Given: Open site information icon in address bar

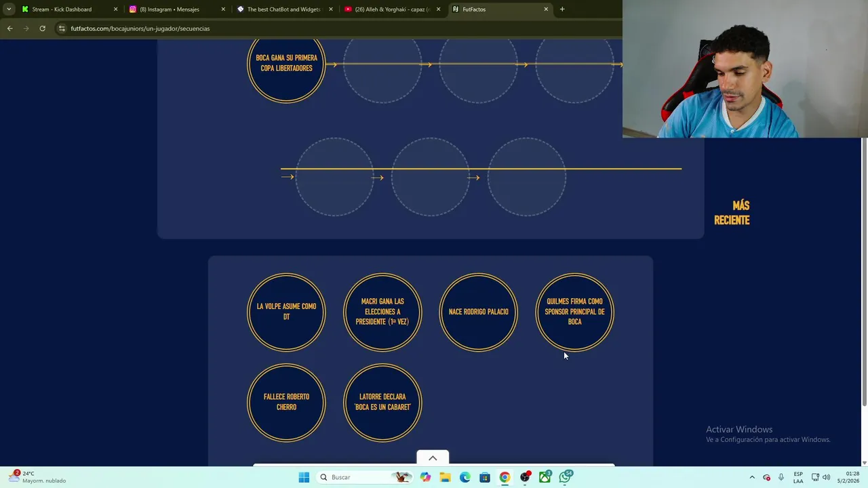Looking at the screenshot, I should pyautogui.click(x=62, y=28).
